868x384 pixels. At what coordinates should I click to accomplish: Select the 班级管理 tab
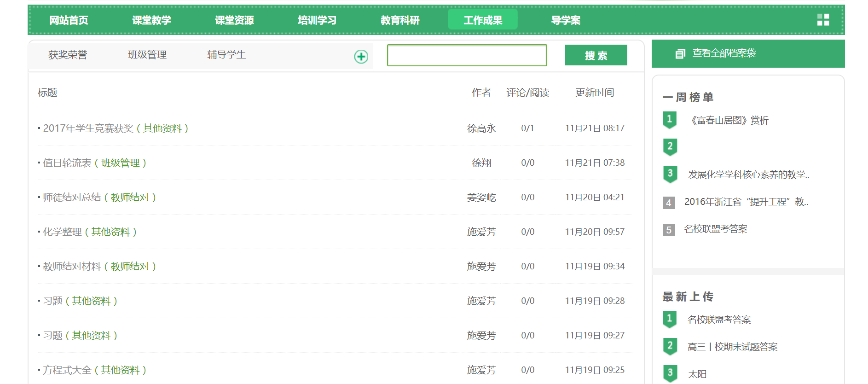click(147, 55)
